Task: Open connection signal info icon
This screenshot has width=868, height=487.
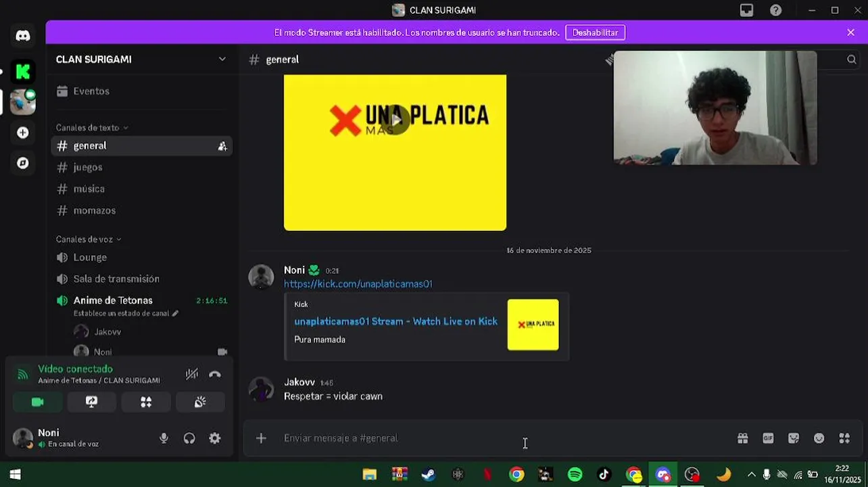Action: click(23, 374)
